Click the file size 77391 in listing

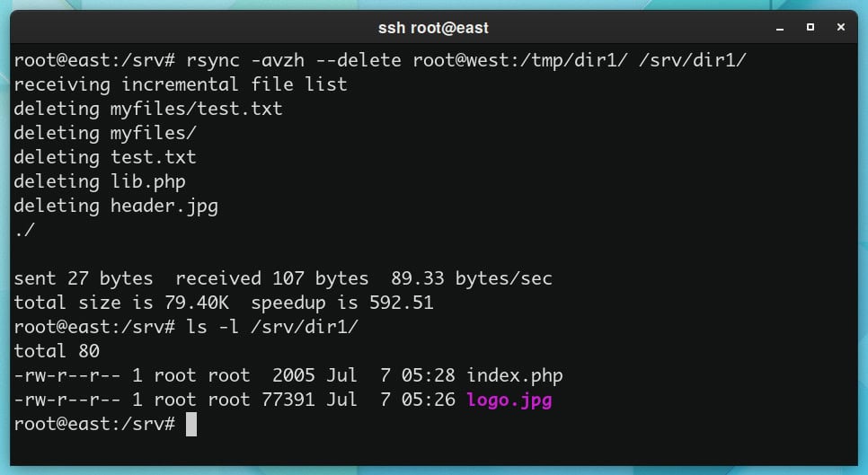pos(288,400)
